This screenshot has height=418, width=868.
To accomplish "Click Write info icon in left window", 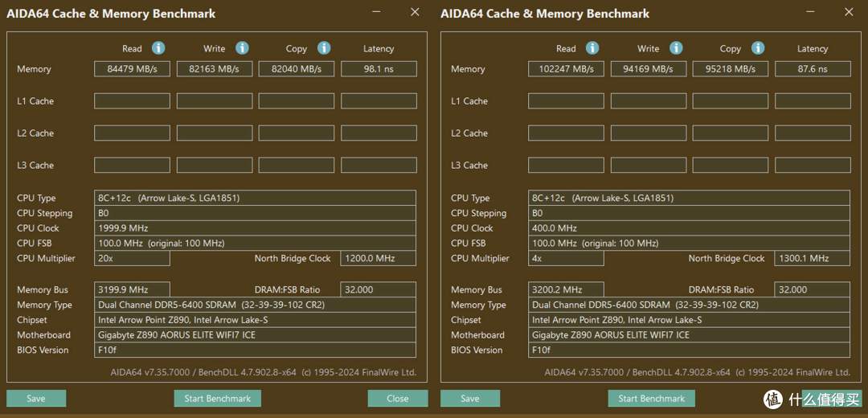I will click(x=242, y=48).
